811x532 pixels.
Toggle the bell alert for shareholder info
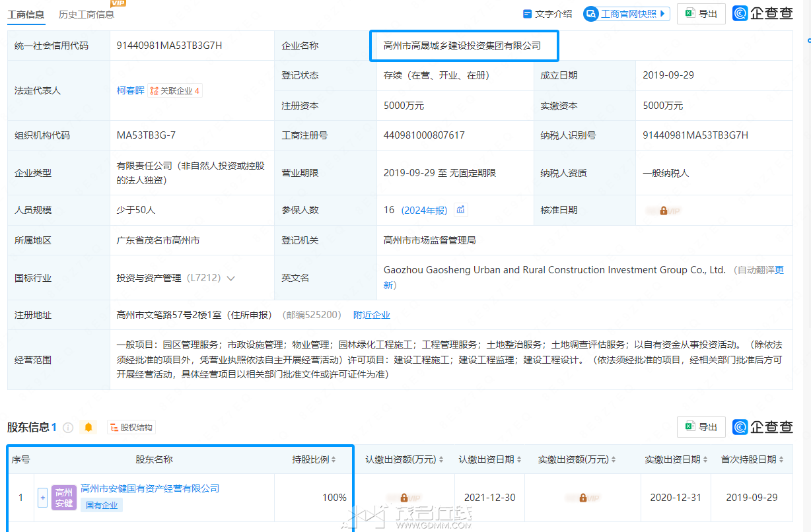click(x=88, y=428)
